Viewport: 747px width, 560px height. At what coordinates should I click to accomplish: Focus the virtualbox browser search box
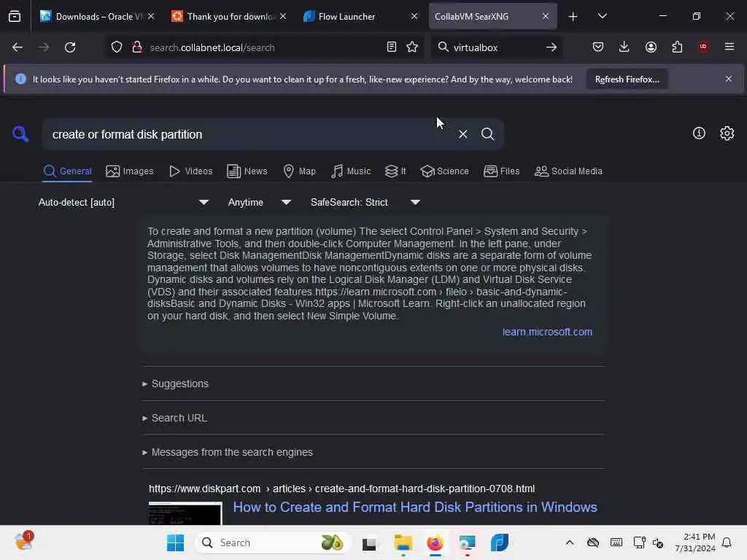[x=495, y=47]
